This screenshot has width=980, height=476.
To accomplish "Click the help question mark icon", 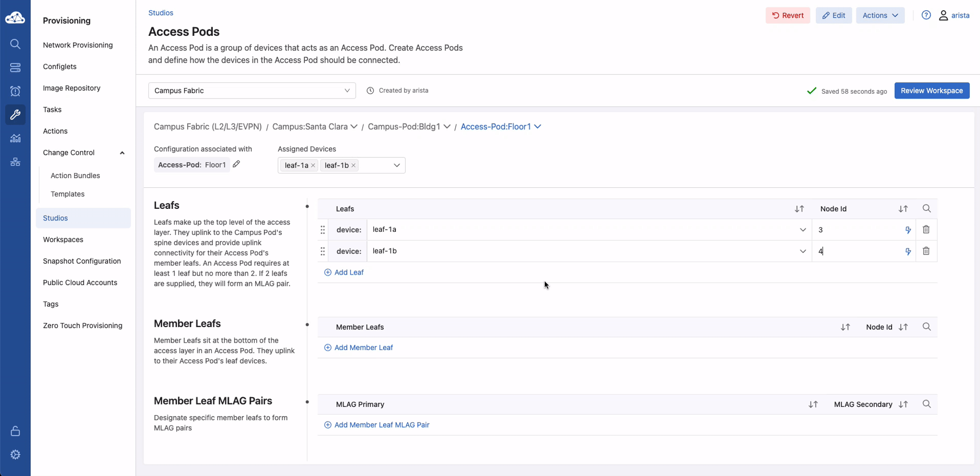I will coord(926,15).
